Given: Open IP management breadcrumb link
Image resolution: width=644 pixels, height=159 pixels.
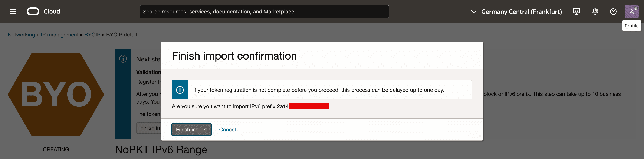Looking at the screenshot, I should coord(59,35).
